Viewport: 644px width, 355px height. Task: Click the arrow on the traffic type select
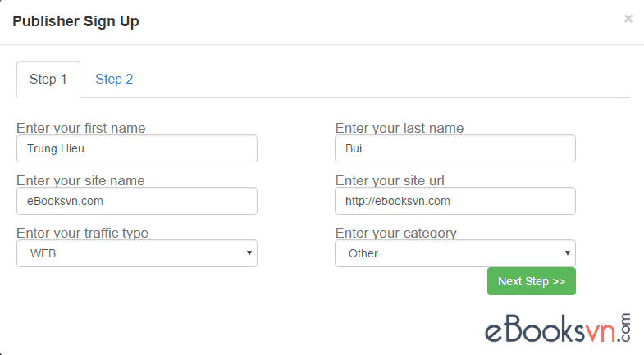click(x=249, y=253)
